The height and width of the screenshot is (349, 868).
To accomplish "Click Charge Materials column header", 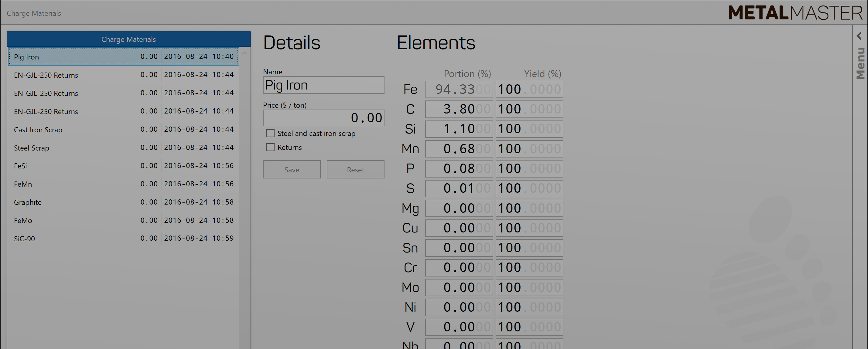I will tap(128, 39).
